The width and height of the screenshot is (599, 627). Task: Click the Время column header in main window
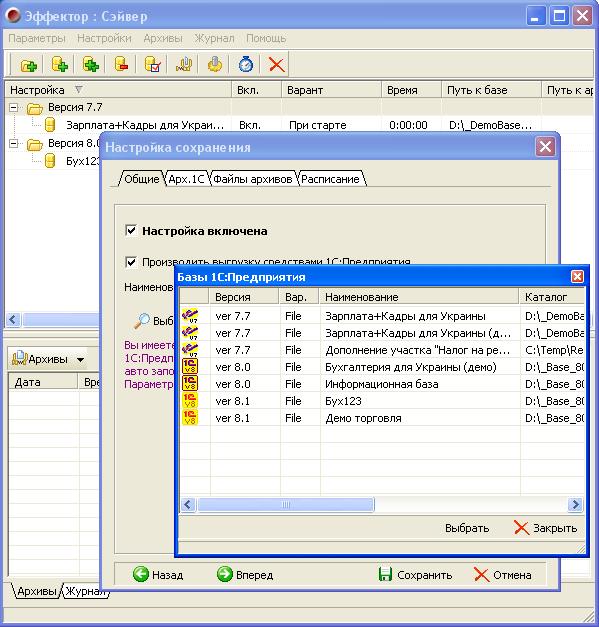[x=411, y=90]
